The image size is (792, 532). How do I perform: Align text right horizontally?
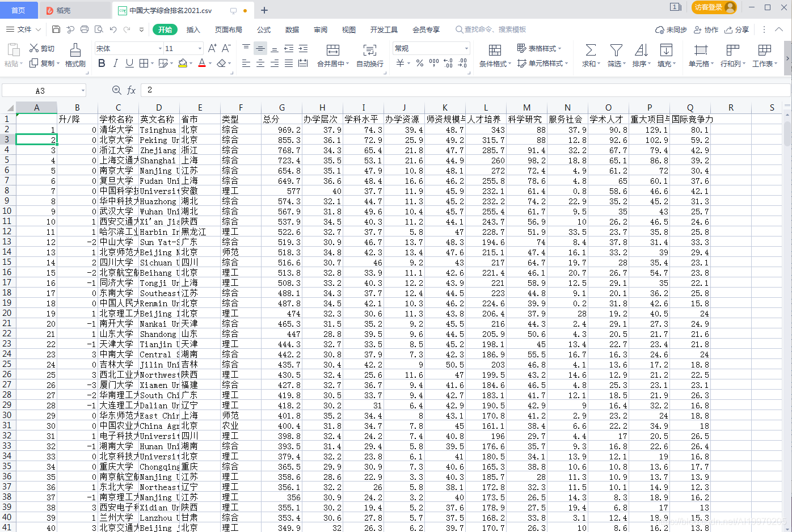pos(275,64)
